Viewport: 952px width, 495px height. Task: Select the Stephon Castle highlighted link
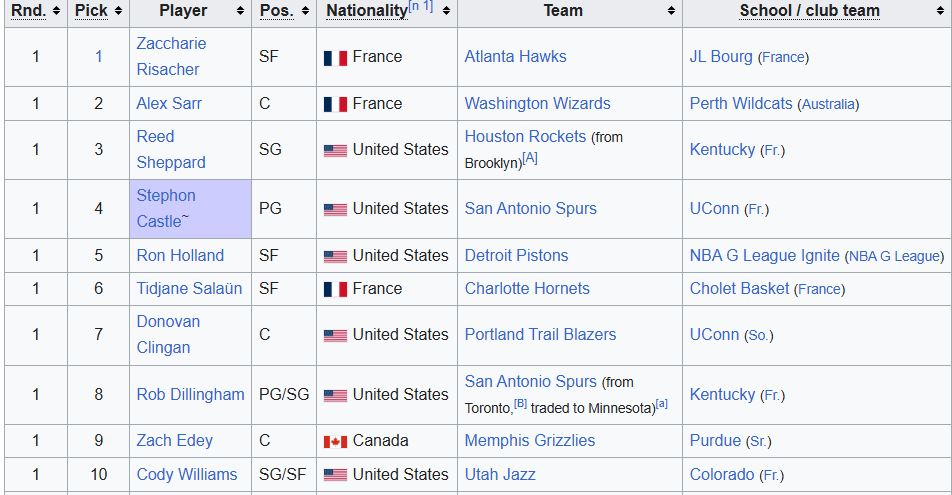point(166,208)
